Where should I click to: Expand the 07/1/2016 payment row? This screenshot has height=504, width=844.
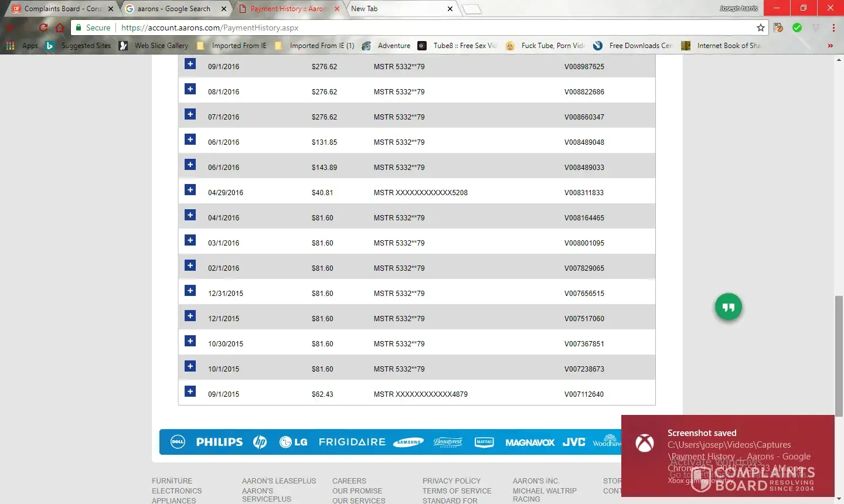[x=190, y=114]
